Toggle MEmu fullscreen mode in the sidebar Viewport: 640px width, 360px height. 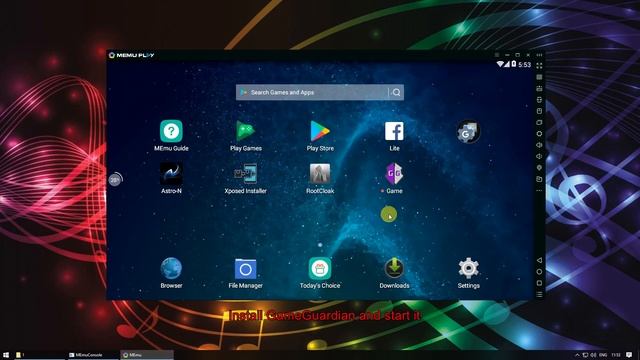pyautogui.click(x=539, y=66)
